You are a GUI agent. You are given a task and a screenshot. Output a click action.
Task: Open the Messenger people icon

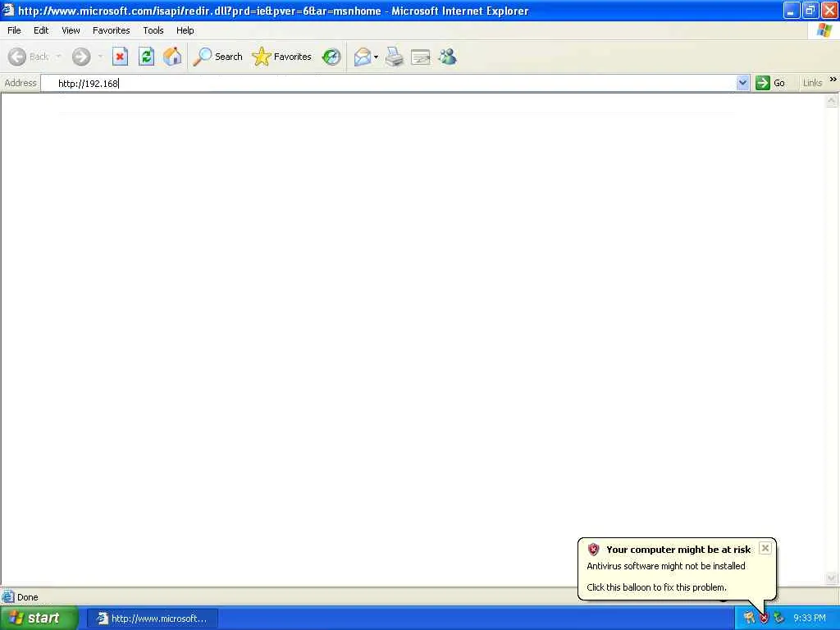pyautogui.click(x=447, y=57)
